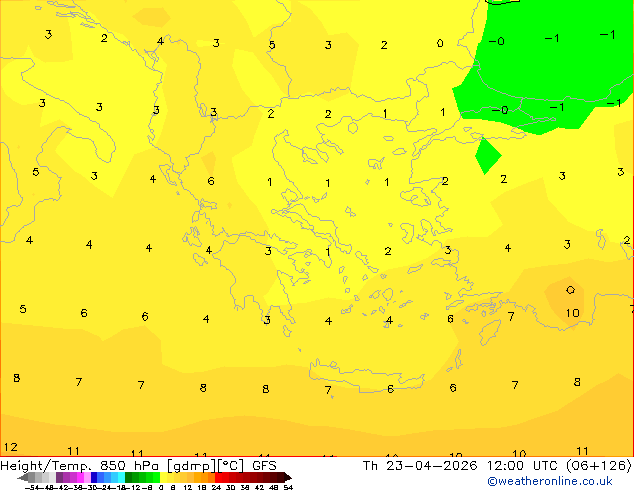Select the bright red legend swatch
The width and height of the screenshot is (634, 490).
[x=218, y=477]
